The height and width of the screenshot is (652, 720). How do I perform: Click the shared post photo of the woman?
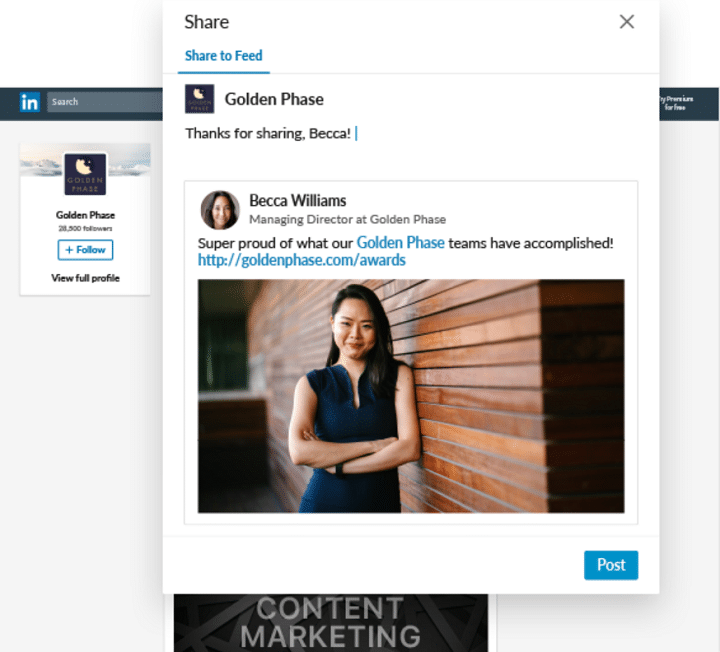[411, 396]
